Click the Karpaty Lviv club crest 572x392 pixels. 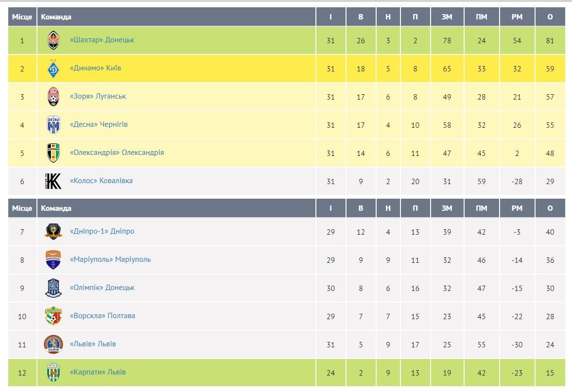click(53, 373)
